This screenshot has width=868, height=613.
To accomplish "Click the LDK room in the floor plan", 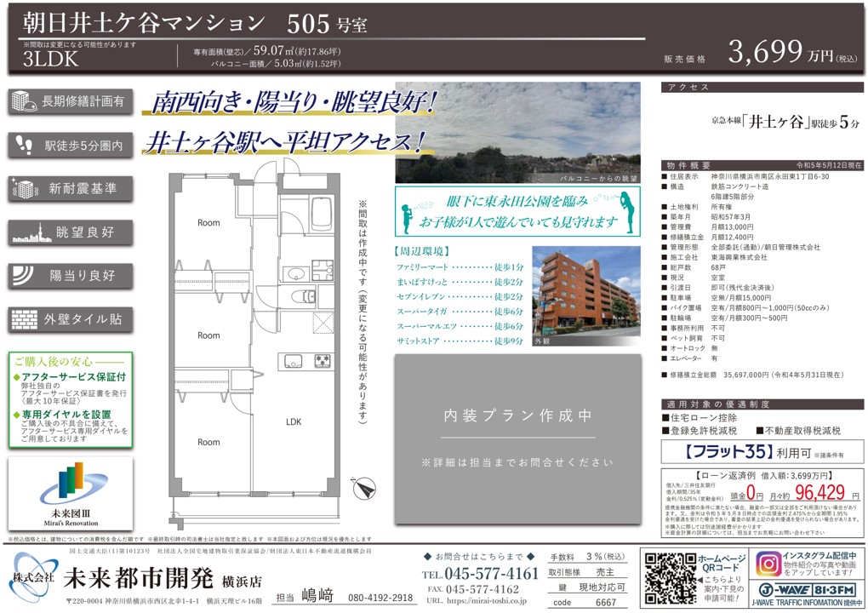I will (294, 421).
